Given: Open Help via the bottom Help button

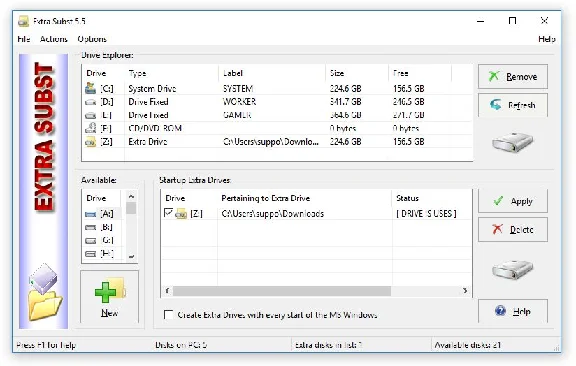Looking at the screenshot, I should coord(513,311).
